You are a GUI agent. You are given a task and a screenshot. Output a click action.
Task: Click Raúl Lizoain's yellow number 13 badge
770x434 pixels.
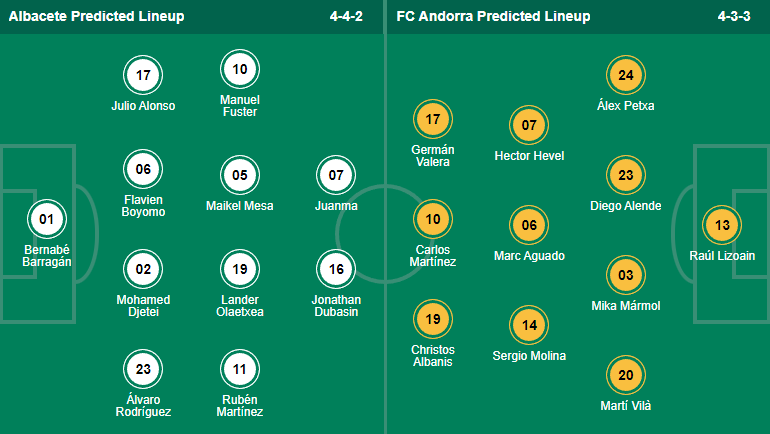pyautogui.click(x=723, y=225)
